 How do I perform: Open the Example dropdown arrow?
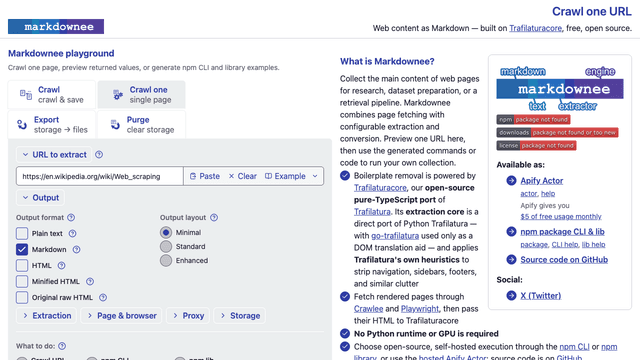(315, 176)
